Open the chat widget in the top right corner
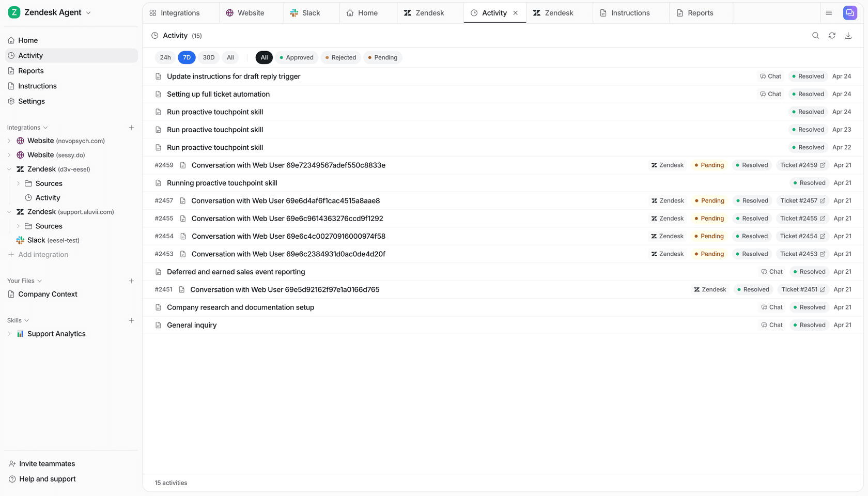Viewport: 868px width, 496px height. [x=849, y=12]
